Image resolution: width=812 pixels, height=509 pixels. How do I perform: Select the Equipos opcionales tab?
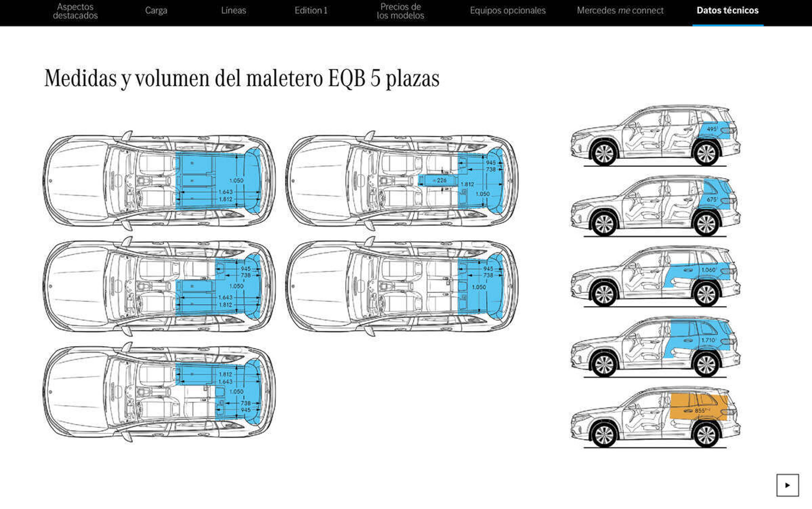tap(508, 10)
